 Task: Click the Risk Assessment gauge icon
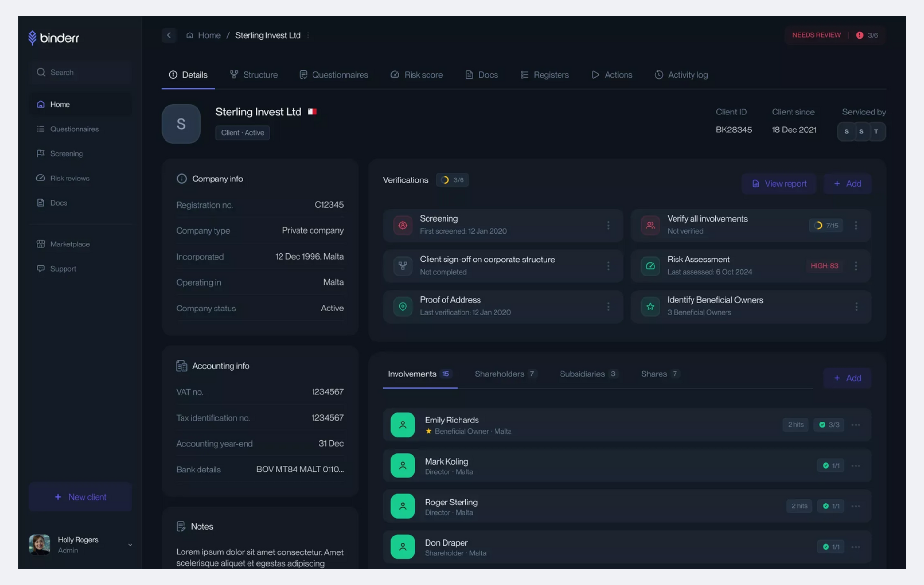pyautogui.click(x=650, y=266)
